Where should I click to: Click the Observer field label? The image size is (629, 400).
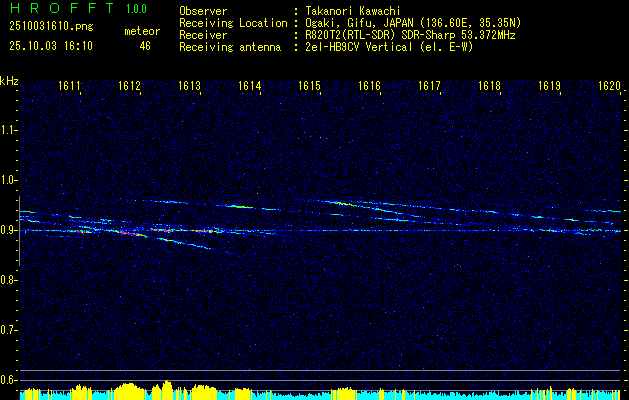pos(203,11)
